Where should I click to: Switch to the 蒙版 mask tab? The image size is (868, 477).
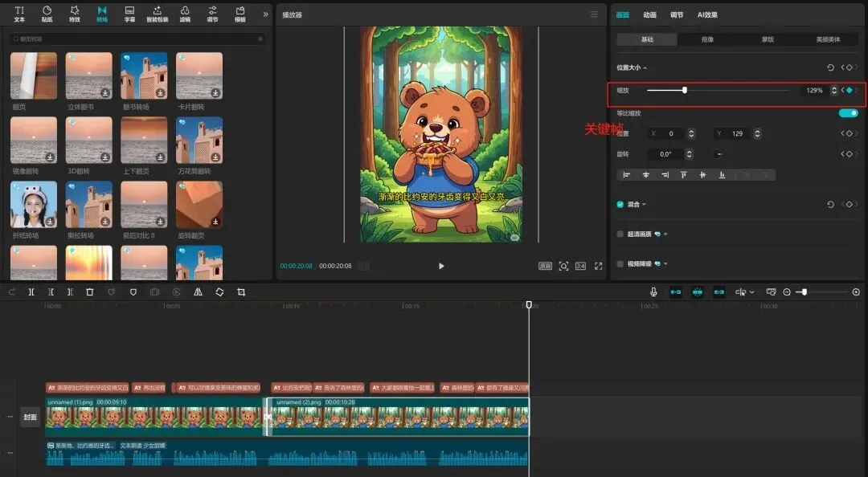click(x=768, y=39)
